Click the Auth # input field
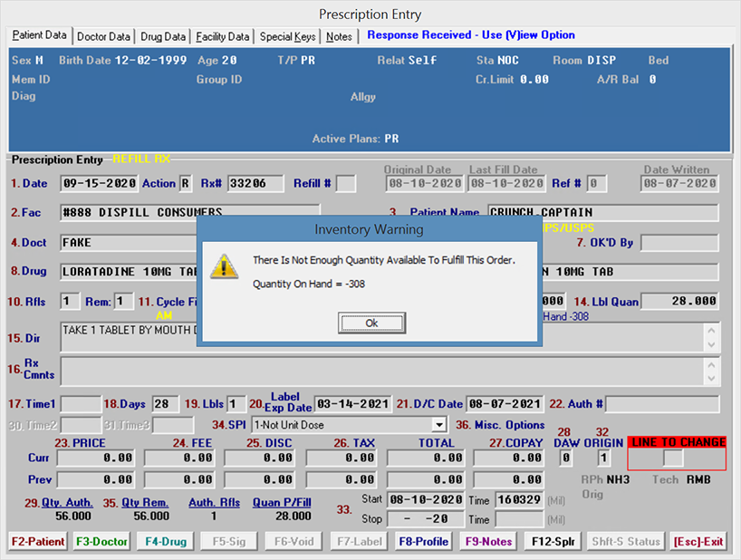 [663, 403]
